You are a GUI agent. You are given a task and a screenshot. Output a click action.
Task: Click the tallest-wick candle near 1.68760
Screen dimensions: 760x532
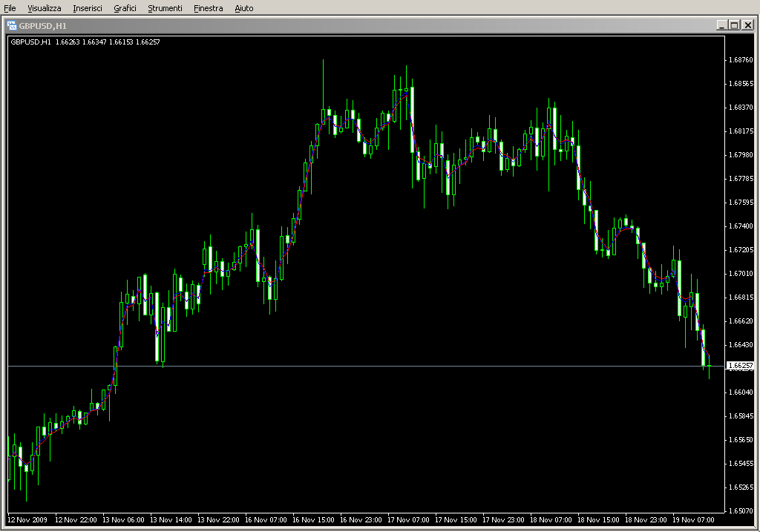tap(324, 92)
